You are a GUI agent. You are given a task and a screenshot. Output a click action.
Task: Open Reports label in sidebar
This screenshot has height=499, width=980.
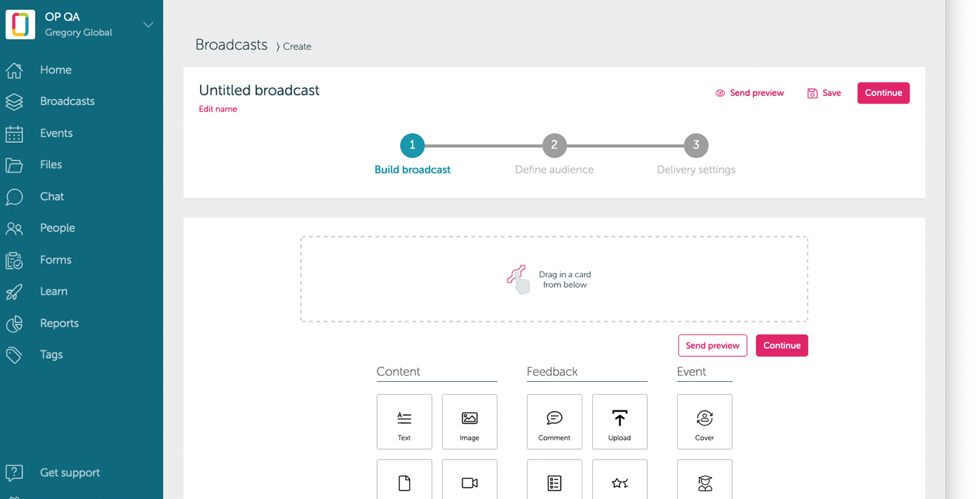click(59, 323)
